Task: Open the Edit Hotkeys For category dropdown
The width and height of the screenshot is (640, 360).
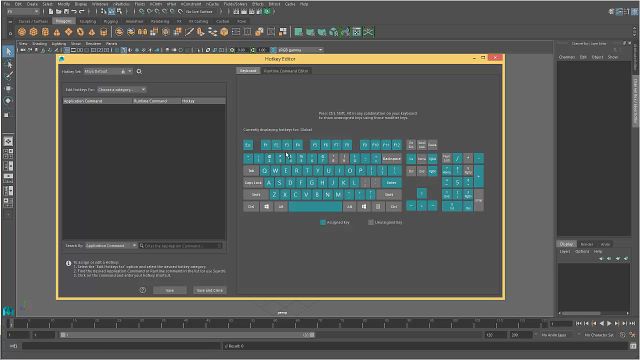Action: [121, 90]
